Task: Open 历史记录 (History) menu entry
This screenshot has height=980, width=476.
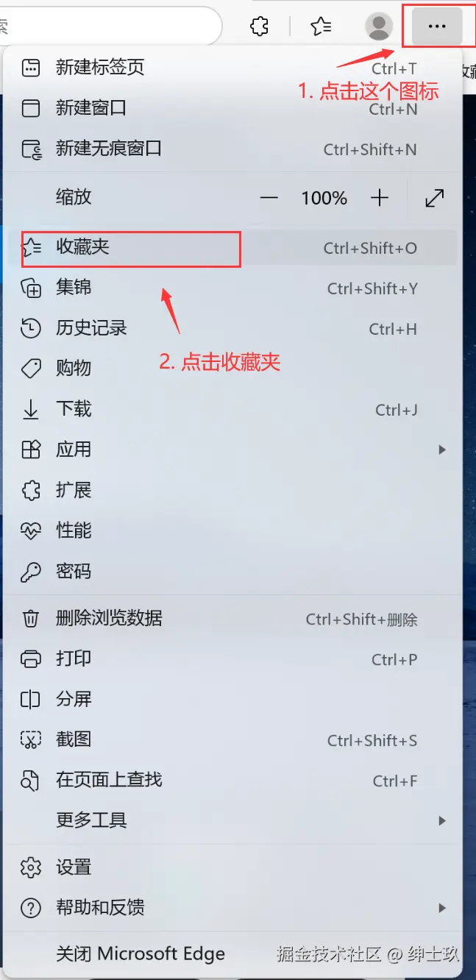Action: pyautogui.click(x=232, y=329)
